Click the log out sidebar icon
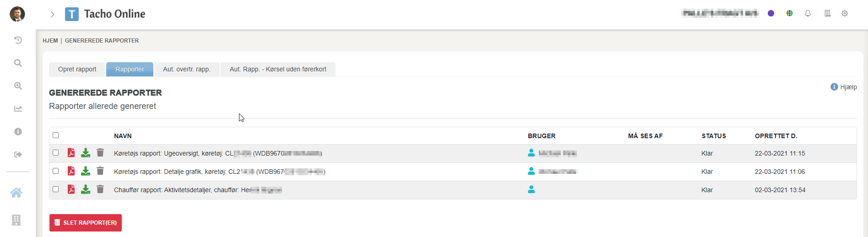The image size is (868, 237). coord(18,155)
